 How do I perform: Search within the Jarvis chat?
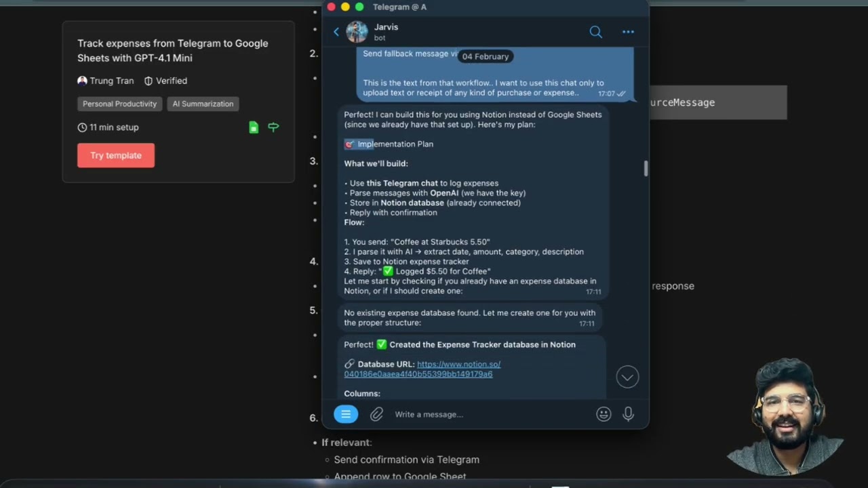coord(595,32)
